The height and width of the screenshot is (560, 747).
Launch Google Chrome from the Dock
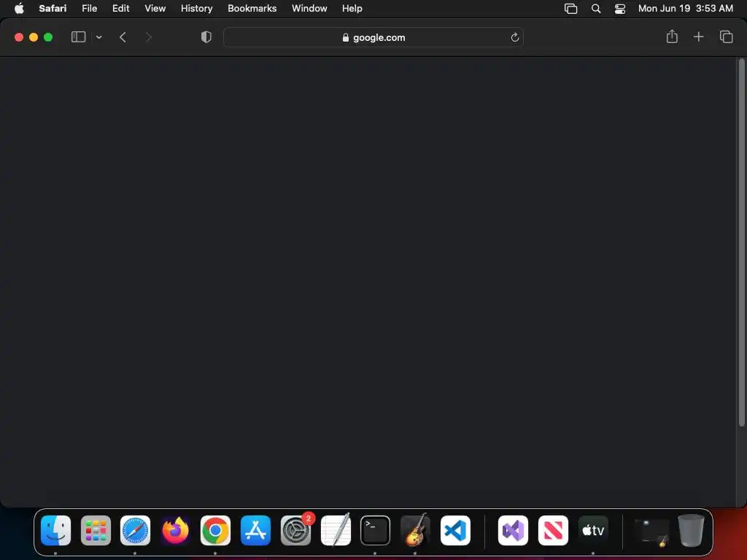point(215,530)
